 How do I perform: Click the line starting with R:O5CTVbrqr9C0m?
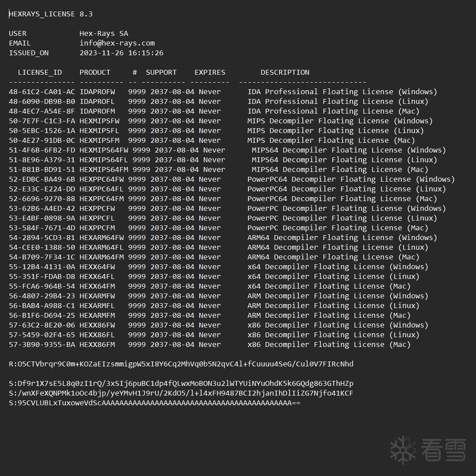pyautogui.click(x=181, y=364)
